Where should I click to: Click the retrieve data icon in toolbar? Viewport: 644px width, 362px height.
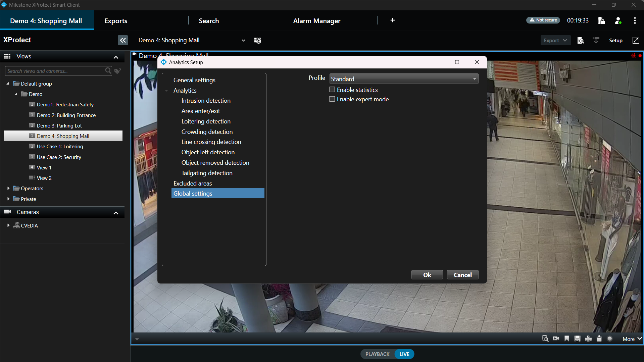coord(596,40)
